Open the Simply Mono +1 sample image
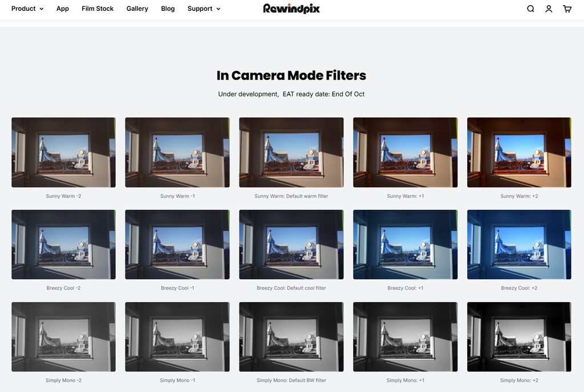 point(405,337)
